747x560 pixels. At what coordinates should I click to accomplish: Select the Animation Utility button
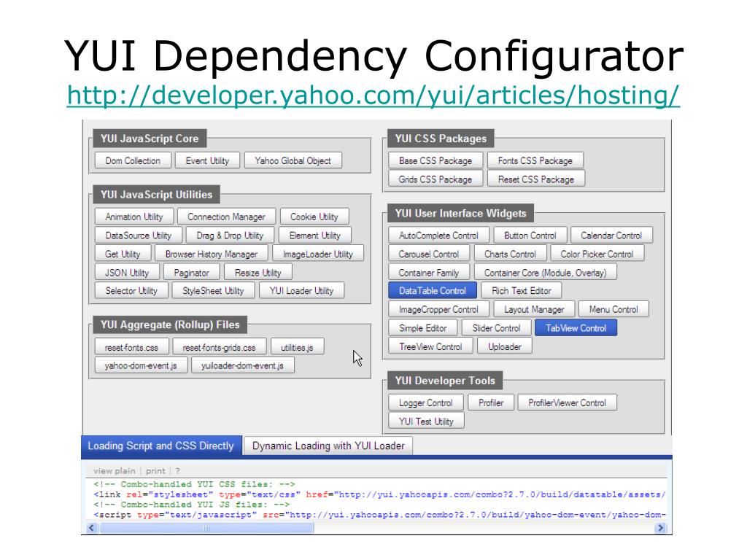click(134, 217)
